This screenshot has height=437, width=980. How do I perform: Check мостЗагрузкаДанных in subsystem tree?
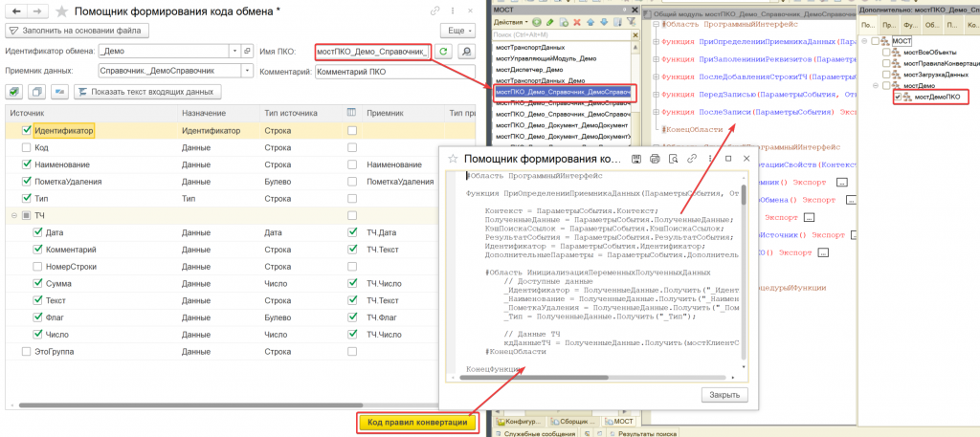click(886, 75)
